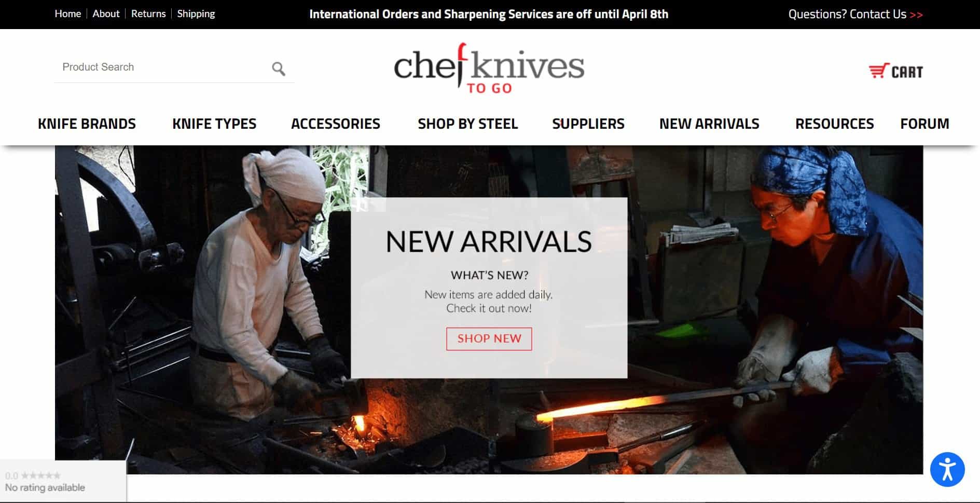Click the Chef Knives To Go logo
Screen dimensions: 980x503
click(489, 69)
